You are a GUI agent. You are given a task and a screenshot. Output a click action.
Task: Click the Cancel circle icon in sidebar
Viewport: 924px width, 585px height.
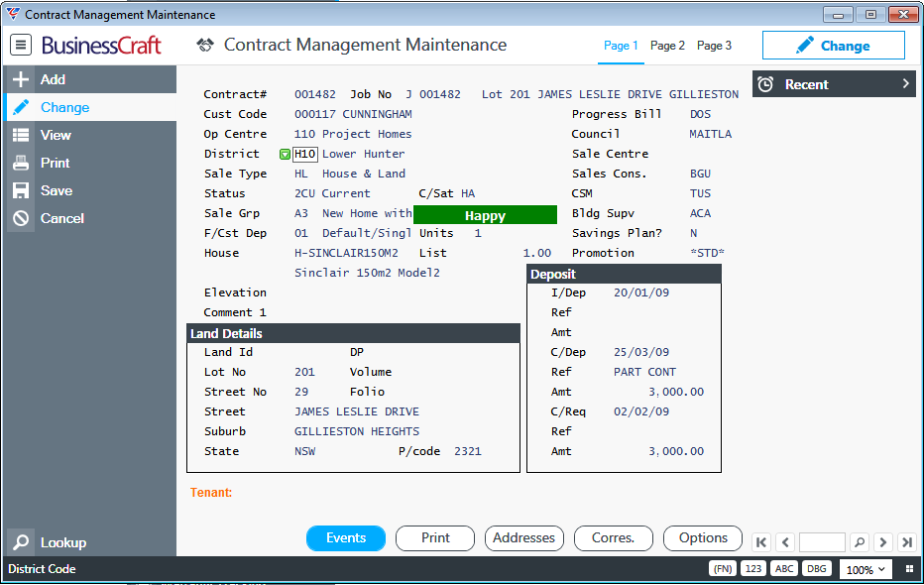(x=21, y=218)
